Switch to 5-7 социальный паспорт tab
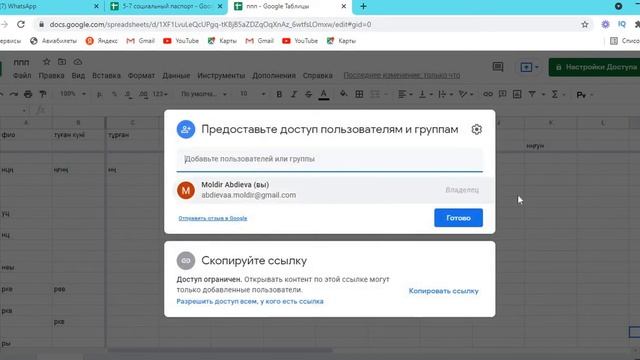The width and height of the screenshot is (640, 360). point(166,6)
